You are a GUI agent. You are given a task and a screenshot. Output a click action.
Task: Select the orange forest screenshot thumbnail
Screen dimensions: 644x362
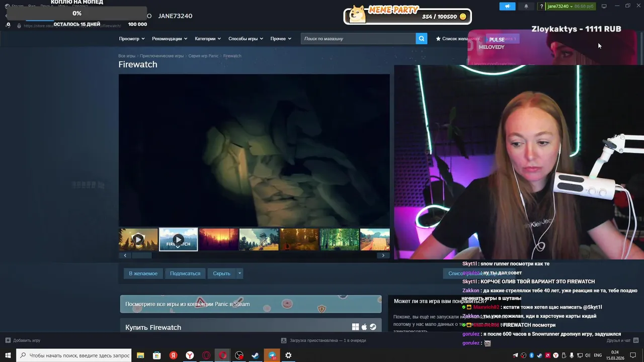299,240
